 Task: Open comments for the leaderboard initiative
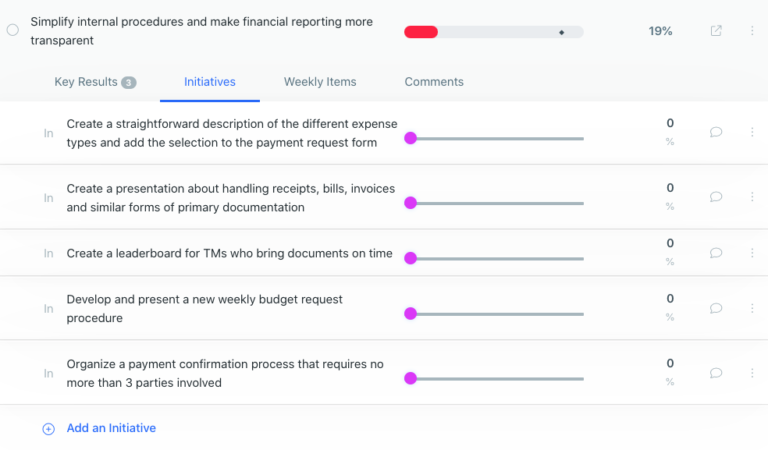[x=716, y=253]
